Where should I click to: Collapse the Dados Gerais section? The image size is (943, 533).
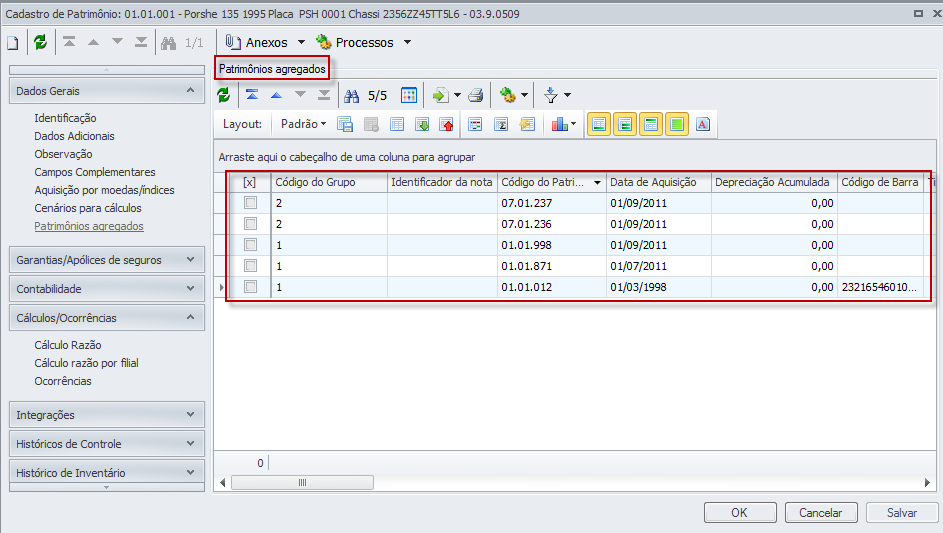pyautogui.click(x=191, y=91)
